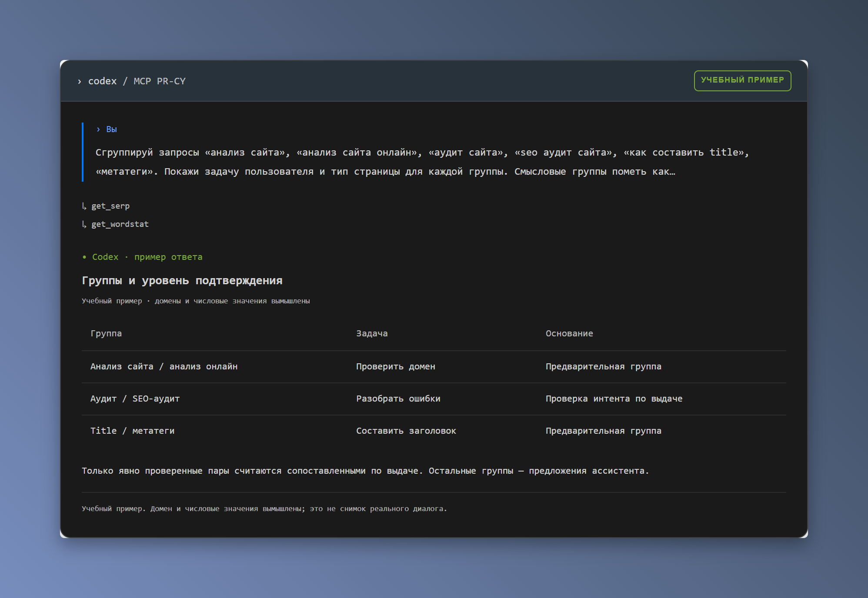Click the arrow icon before get_wordstat
This screenshot has height=598, width=868.
84,224
